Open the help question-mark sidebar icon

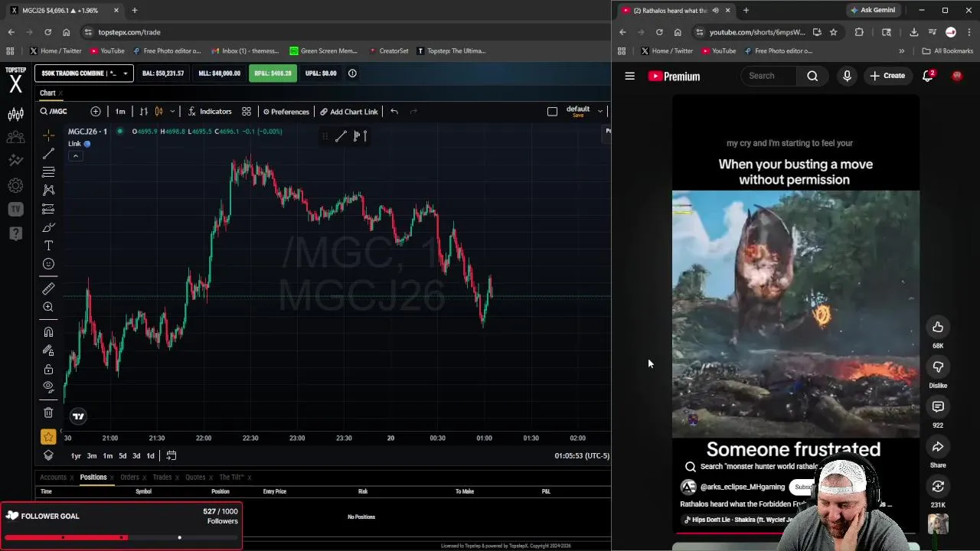click(15, 233)
